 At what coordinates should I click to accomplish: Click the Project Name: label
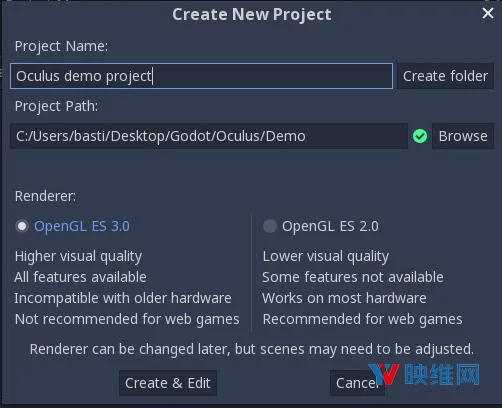[61, 46]
